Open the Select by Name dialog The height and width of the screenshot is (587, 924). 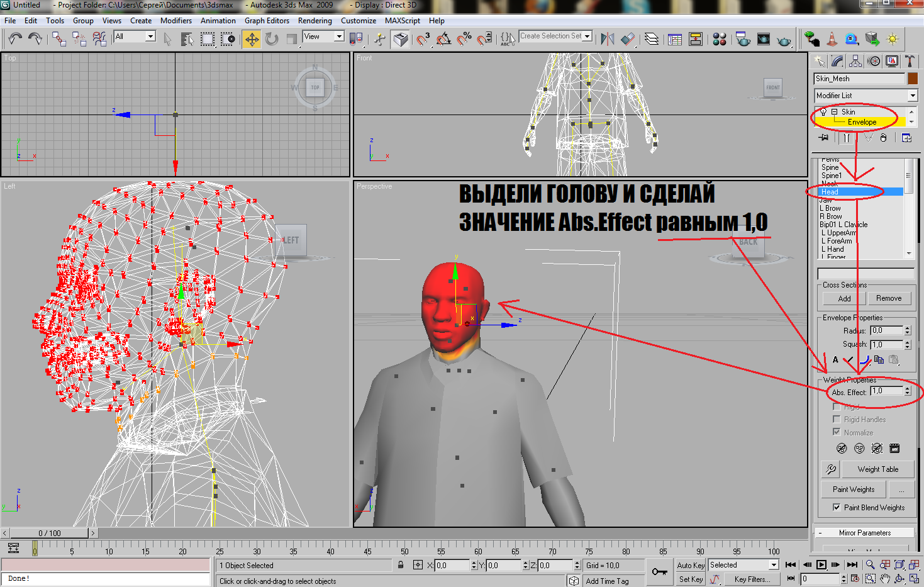187,39
